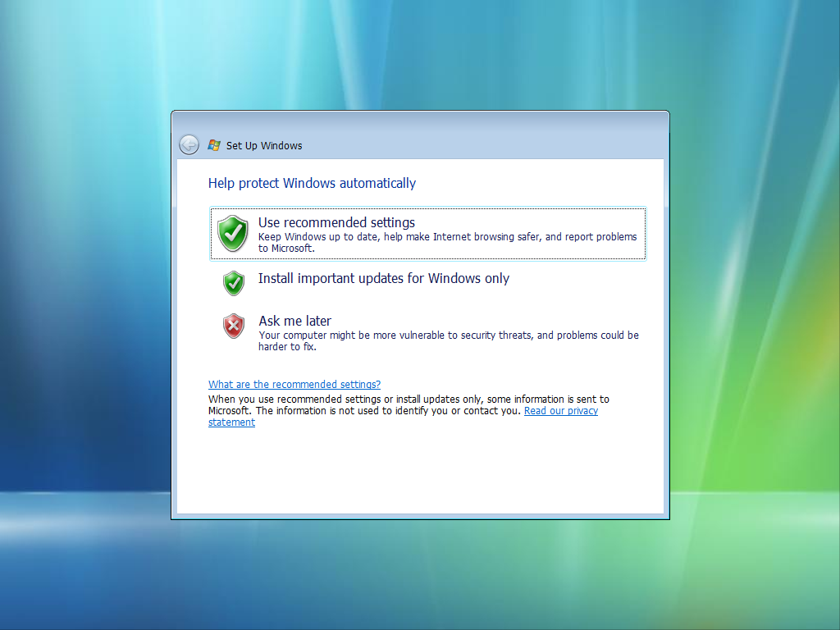The image size is (840, 630).
Task: Click the back arrow button
Action: click(x=189, y=144)
